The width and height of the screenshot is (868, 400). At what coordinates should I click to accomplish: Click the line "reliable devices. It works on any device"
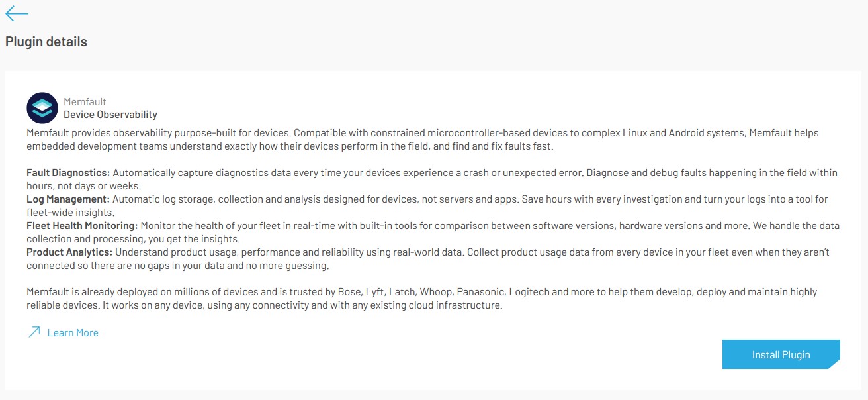coord(265,305)
